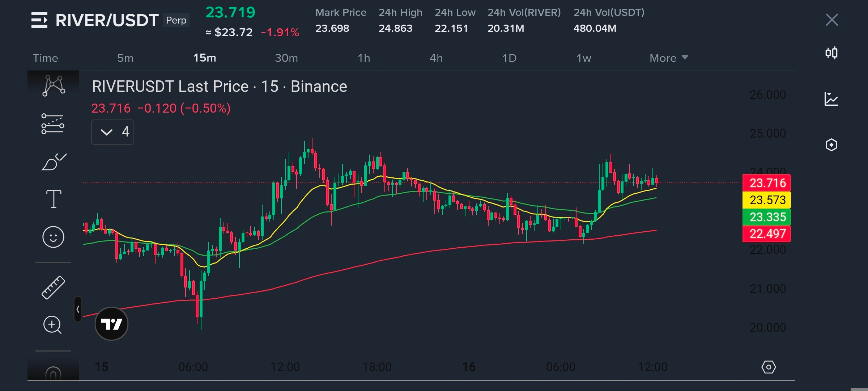
Task: Open the chart settings hexagon near time axis
Action: (x=768, y=367)
